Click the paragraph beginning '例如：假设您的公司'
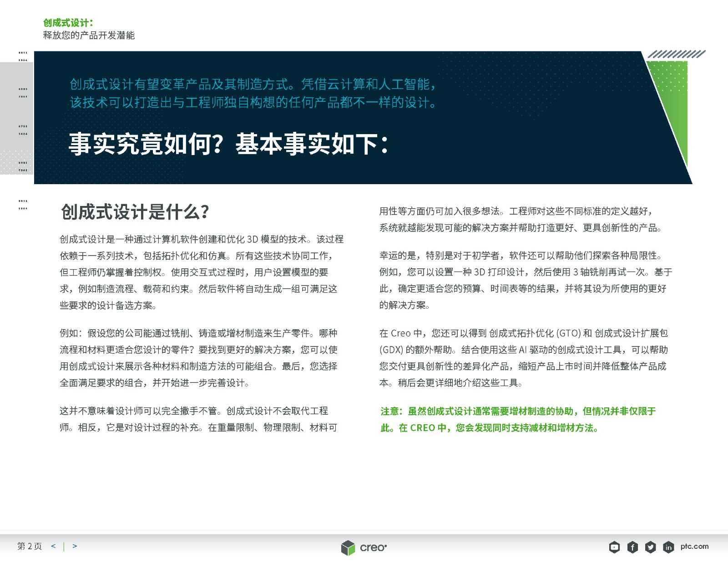The width and height of the screenshot is (728, 562). [x=198, y=358]
